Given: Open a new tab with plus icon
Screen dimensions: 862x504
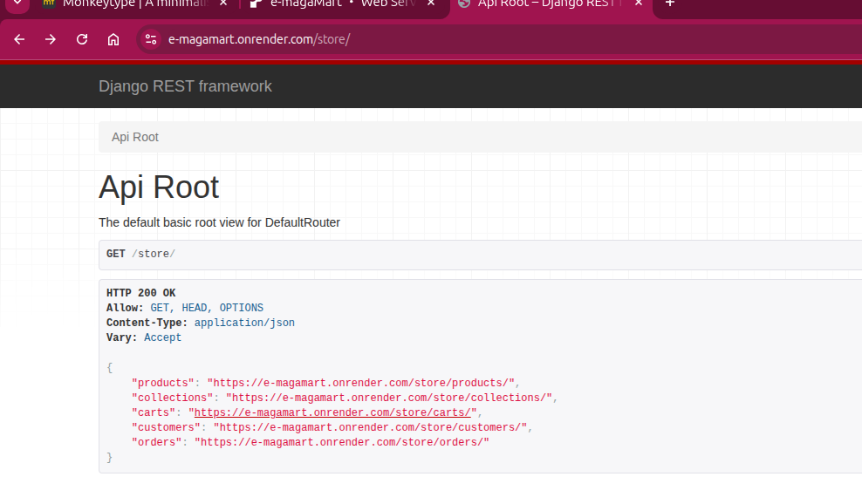Looking at the screenshot, I should point(669,3).
